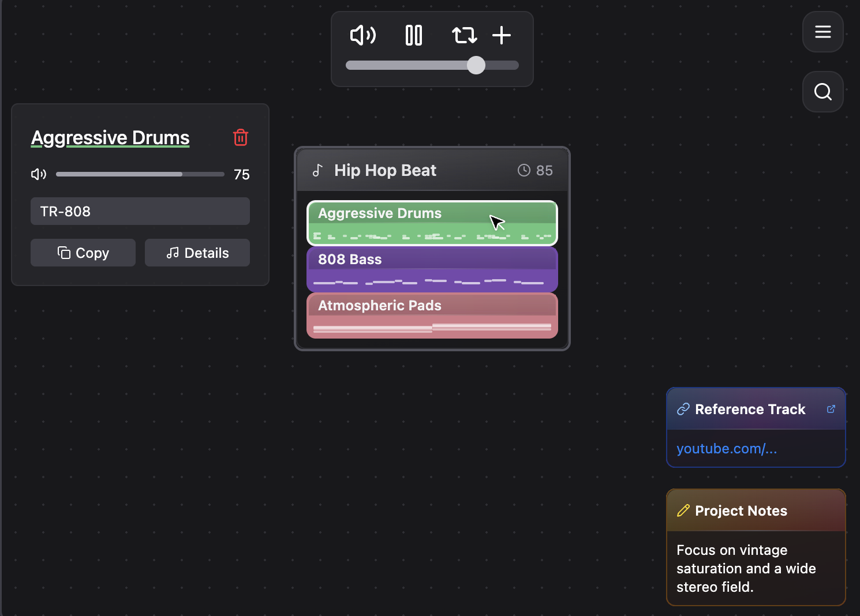Open Reference Track in external window icon
This screenshot has height=616, width=860.
831,409
